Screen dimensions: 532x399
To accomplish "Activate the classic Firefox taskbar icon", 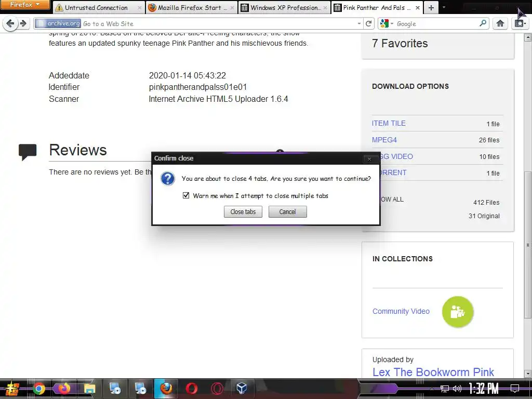I will [x=166, y=389].
